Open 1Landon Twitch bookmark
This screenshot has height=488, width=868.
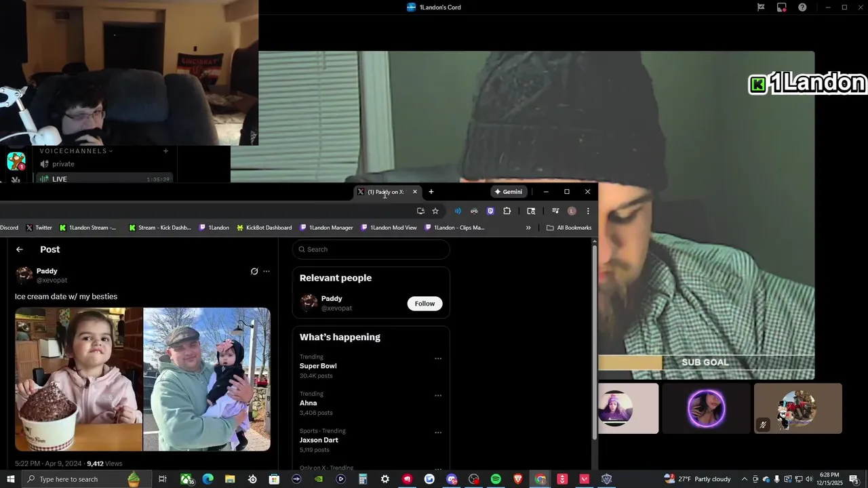click(x=214, y=228)
